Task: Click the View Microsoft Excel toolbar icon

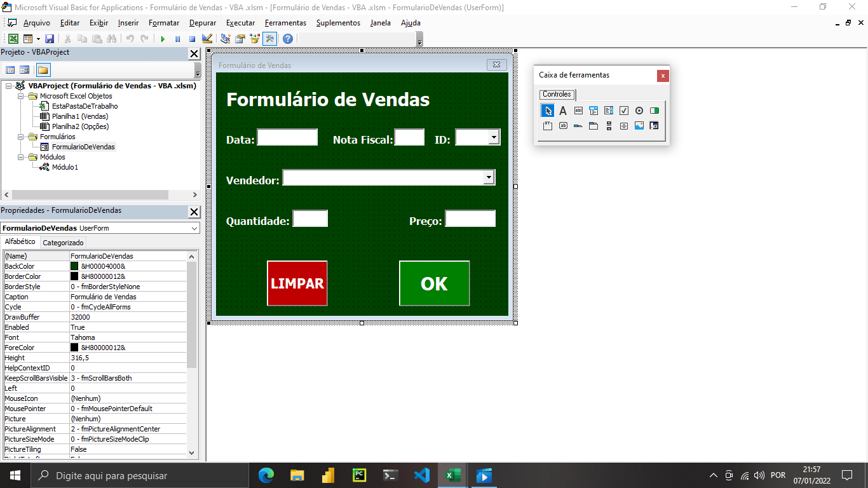Action: click(13, 38)
